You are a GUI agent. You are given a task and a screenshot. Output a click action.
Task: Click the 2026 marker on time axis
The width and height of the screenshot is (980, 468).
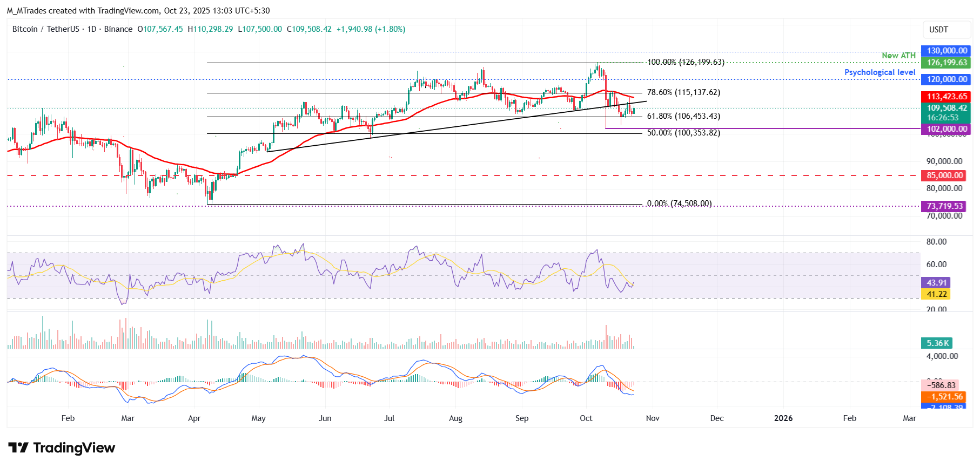(x=783, y=418)
